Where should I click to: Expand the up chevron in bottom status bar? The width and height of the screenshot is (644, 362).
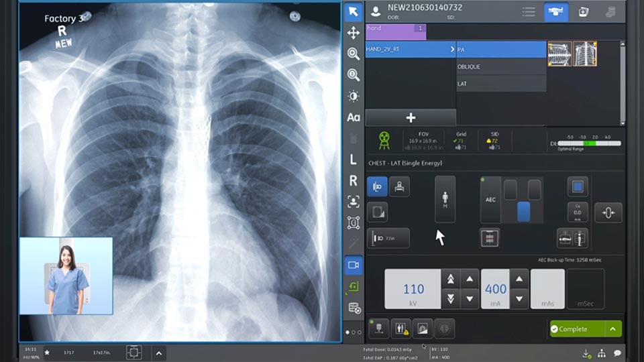click(x=159, y=353)
